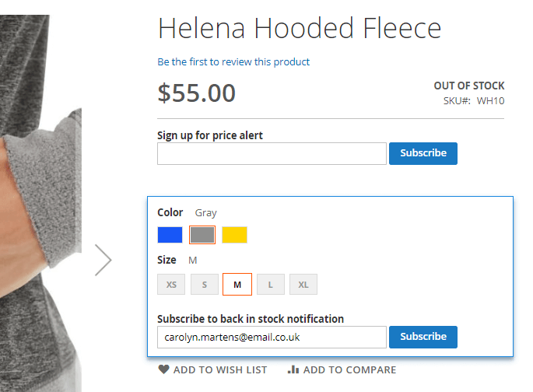Focus the price alert email field
Viewport: 533px width, 392px height.
point(272,153)
